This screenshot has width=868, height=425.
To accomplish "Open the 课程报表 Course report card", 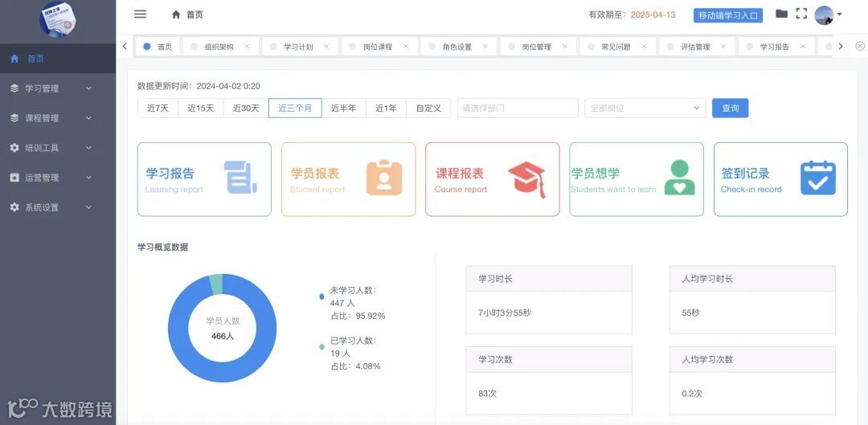I will 493,179.
